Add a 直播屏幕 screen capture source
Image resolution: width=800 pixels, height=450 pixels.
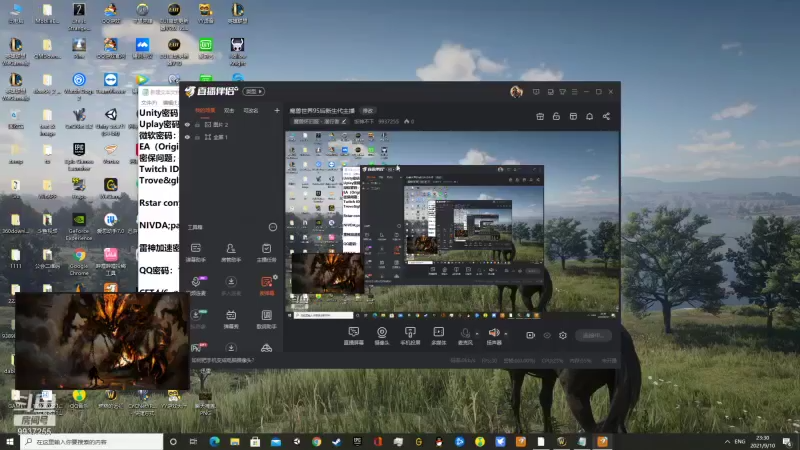tap(354, 336)
